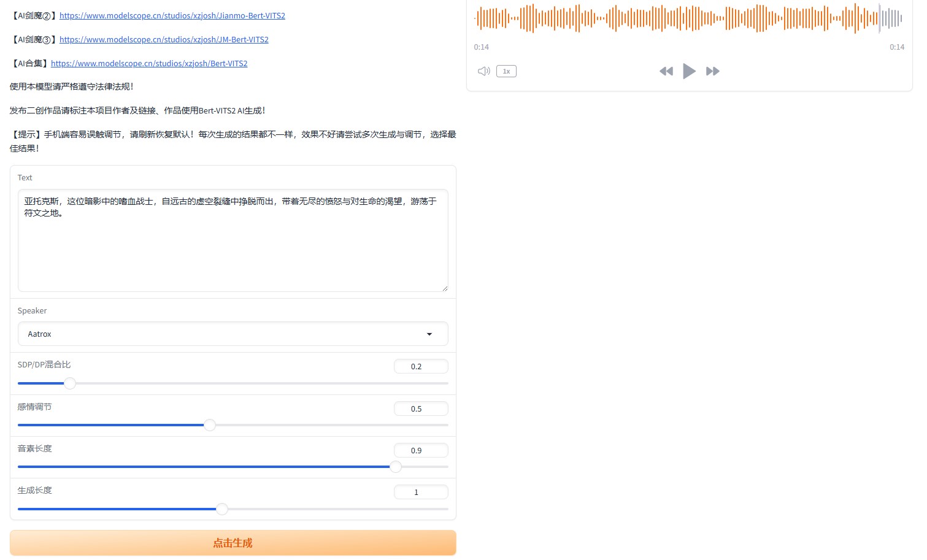Click the 使用本模型请严格遵守法律法规 notice
Viewport: 927px width, 560px height.
71,87
